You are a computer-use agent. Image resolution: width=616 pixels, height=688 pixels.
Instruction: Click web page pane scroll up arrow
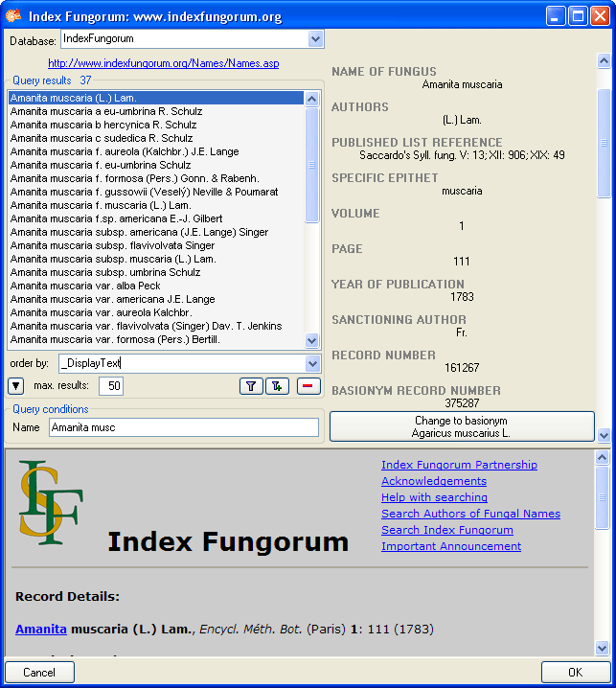pyautogui.click(x=602, y=458)
